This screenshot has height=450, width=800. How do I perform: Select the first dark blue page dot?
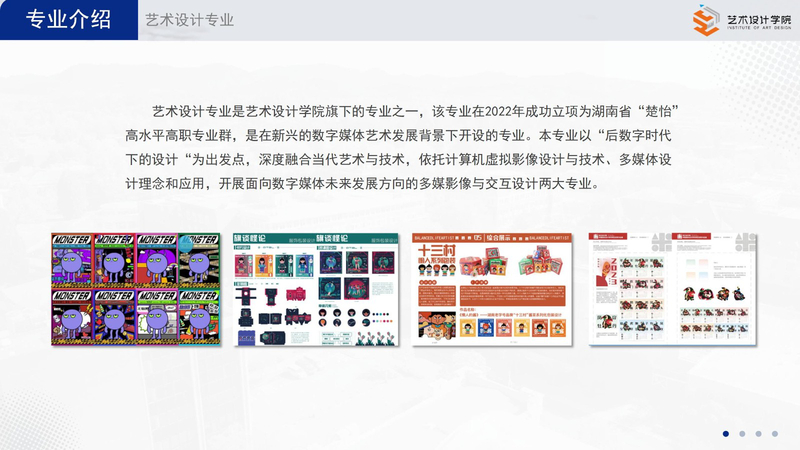pyautogui.click(x=726, y=434)
